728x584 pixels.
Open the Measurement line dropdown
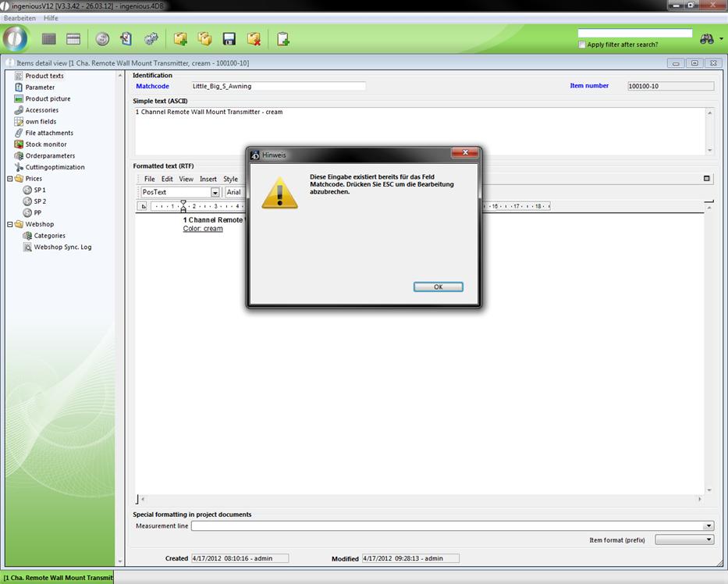[708, 526]
